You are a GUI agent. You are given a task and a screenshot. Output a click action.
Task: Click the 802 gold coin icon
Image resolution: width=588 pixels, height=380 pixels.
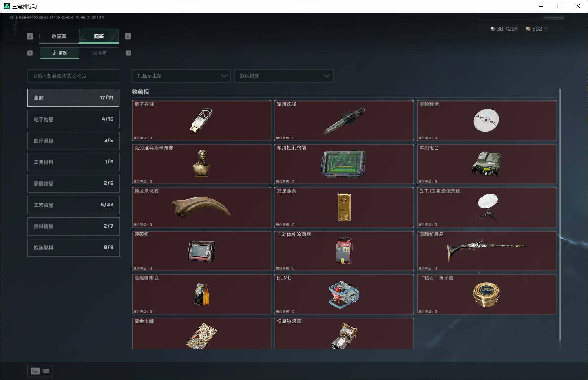[528, 29]
